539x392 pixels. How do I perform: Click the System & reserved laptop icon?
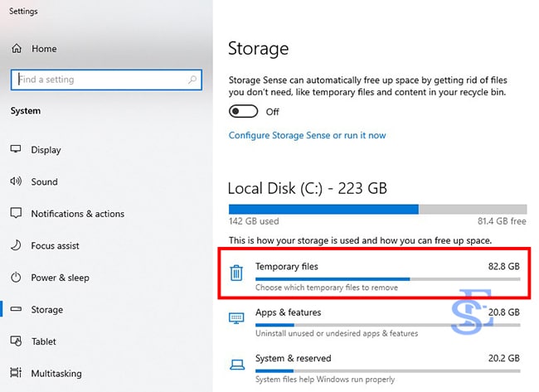click(x=236, y=364)
